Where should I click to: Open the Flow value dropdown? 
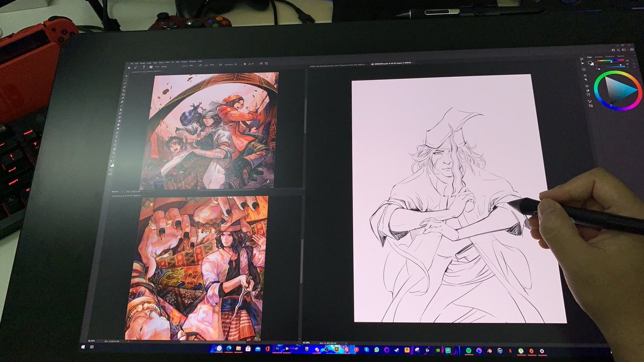pyautogui.click(x=211, y=65)
